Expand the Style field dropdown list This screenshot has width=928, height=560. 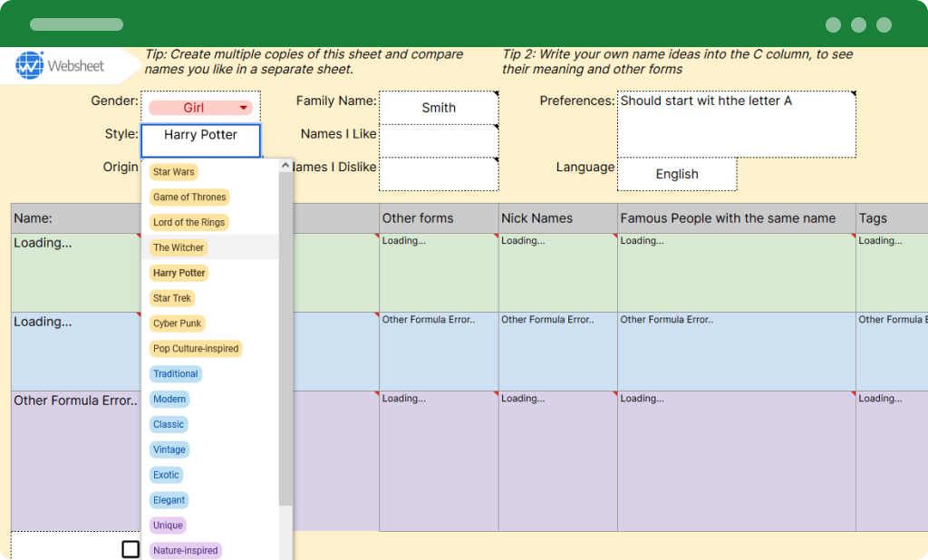tap(200, 140)
